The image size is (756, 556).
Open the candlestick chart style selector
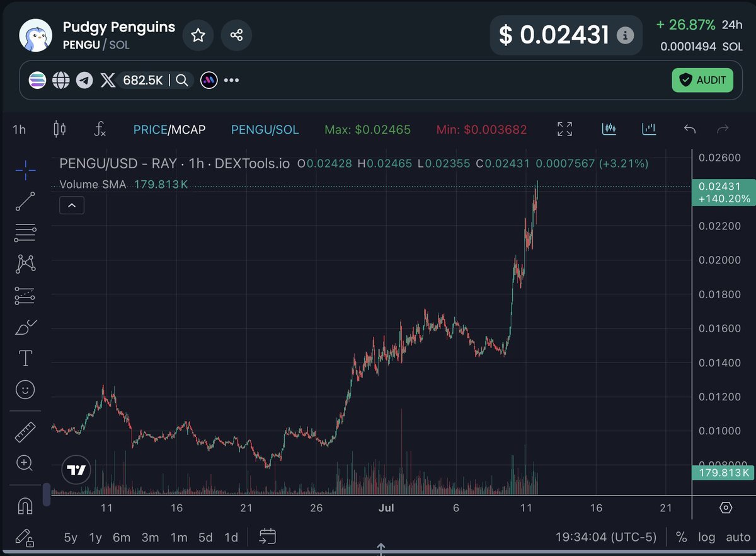60,129
